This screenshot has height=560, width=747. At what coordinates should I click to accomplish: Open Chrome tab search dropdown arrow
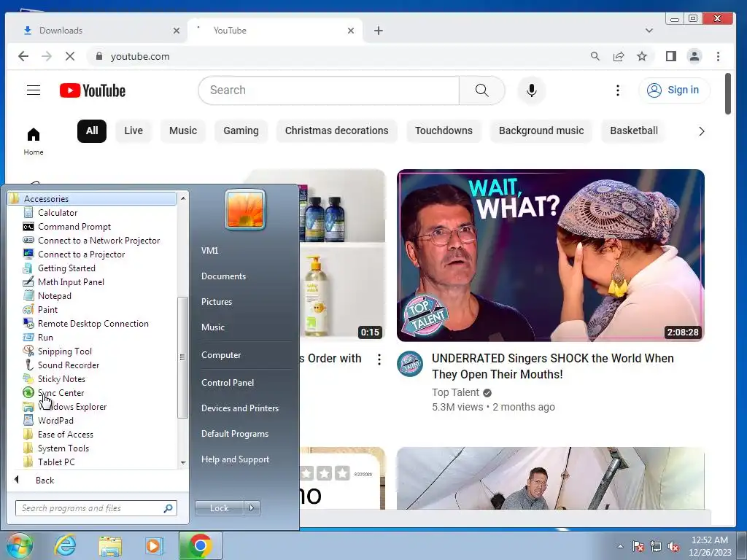click(649, 31)
